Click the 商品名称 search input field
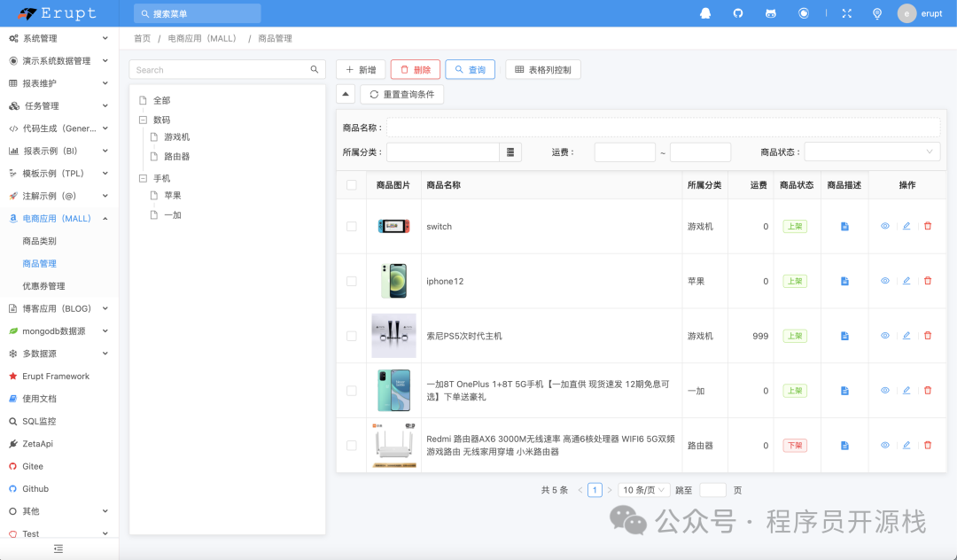The height and width of the screenshot is (560, 957). pyautogui.click(x=663, y=128)
